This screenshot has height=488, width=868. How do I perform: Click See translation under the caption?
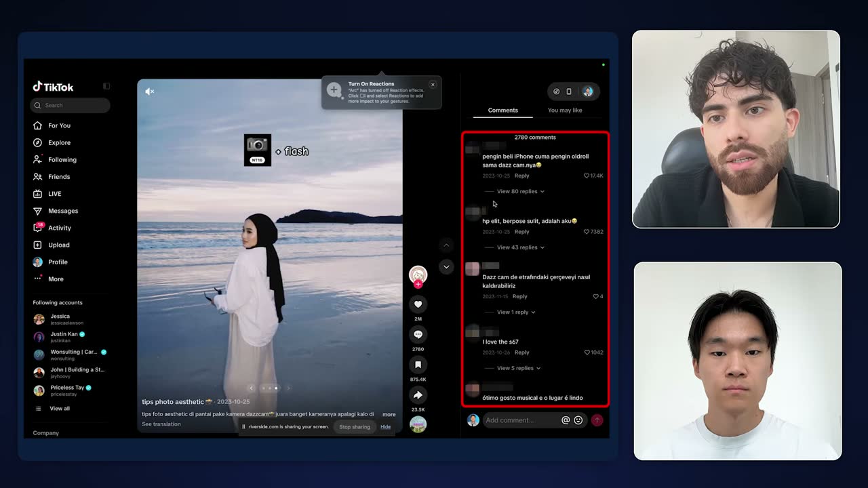click(161, 424)
